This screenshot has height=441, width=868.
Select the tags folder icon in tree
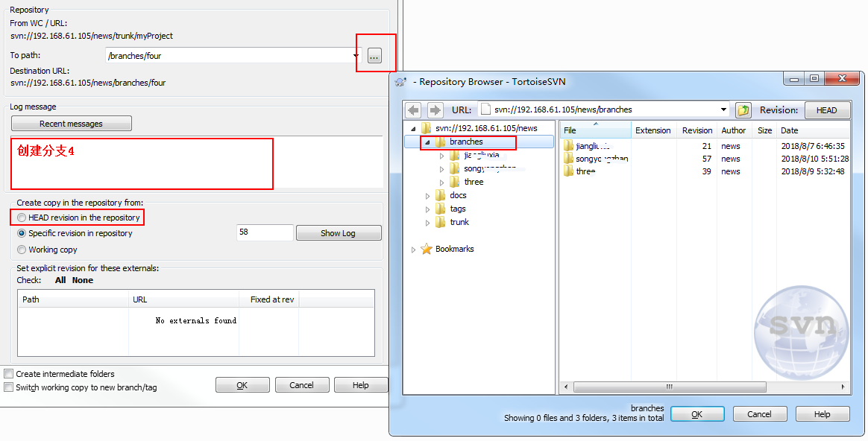441,209
